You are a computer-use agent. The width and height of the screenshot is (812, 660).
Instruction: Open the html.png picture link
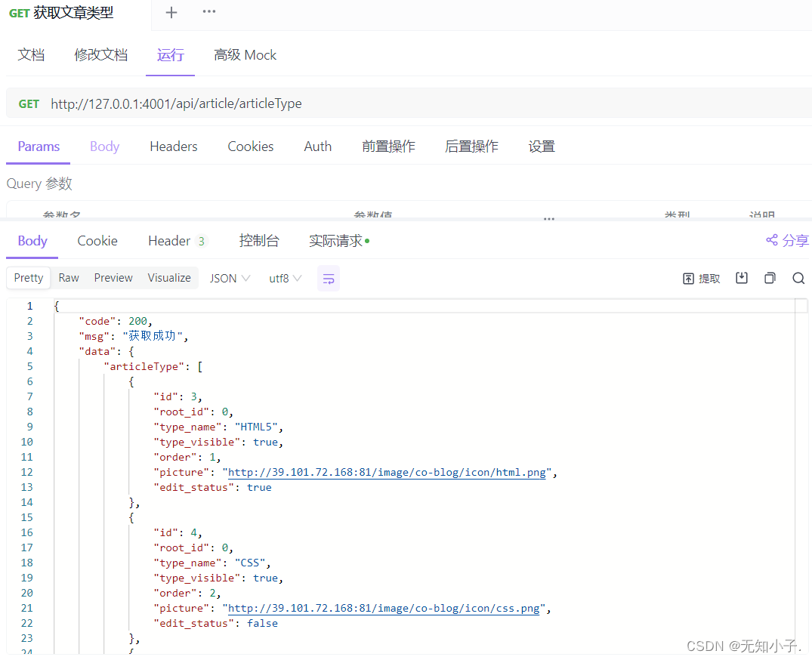(387, 472)
